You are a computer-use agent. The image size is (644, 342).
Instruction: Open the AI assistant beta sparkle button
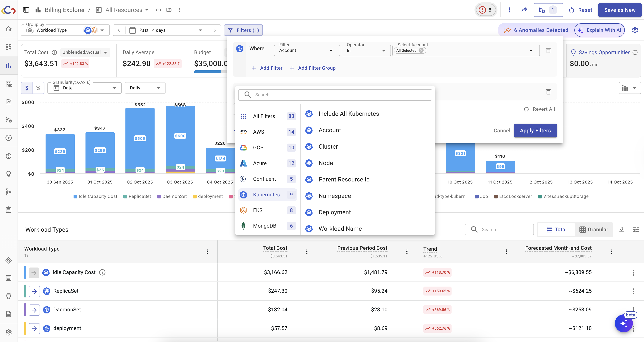[x=623, y=324]
